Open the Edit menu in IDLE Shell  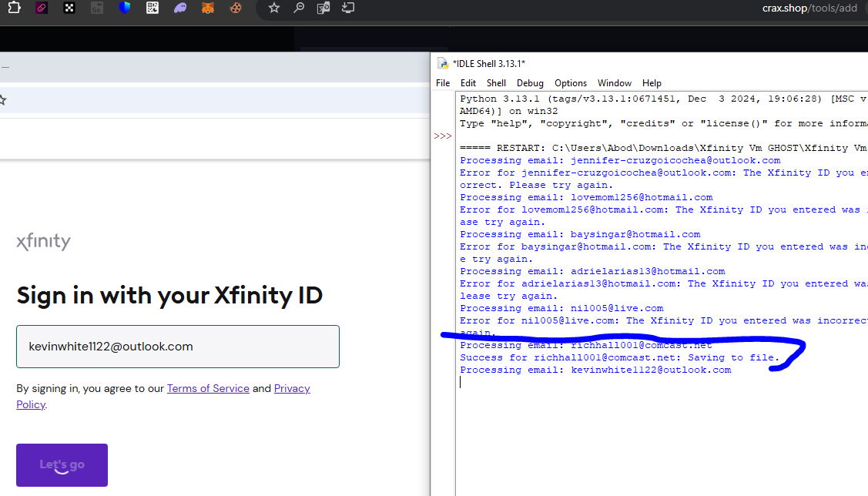(x=468, y=83)
